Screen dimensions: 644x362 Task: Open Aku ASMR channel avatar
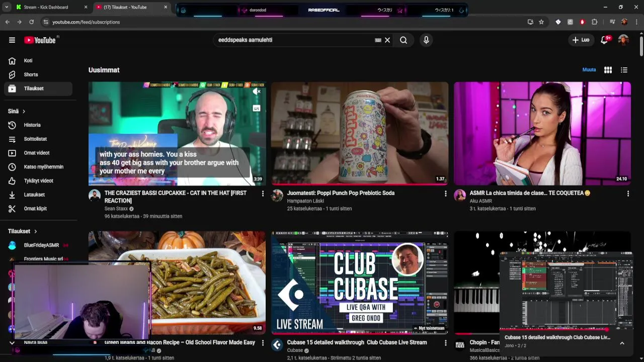460,196
